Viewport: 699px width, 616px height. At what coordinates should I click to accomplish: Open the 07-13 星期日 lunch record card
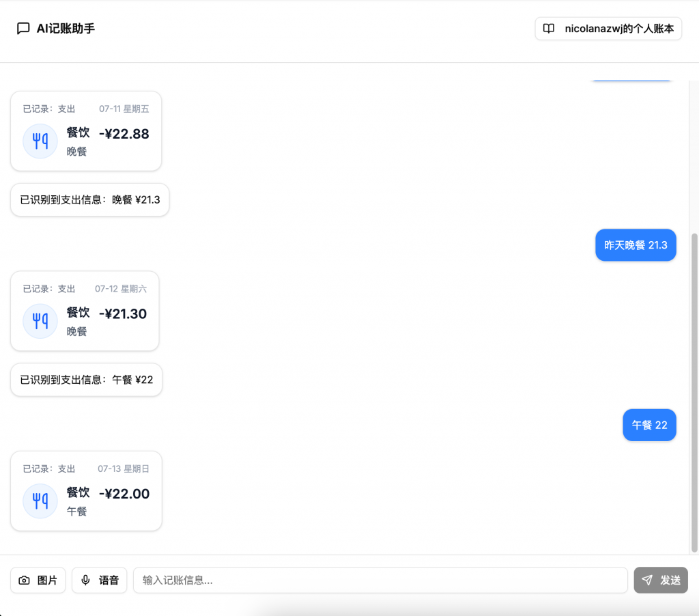tap(86, 491)
